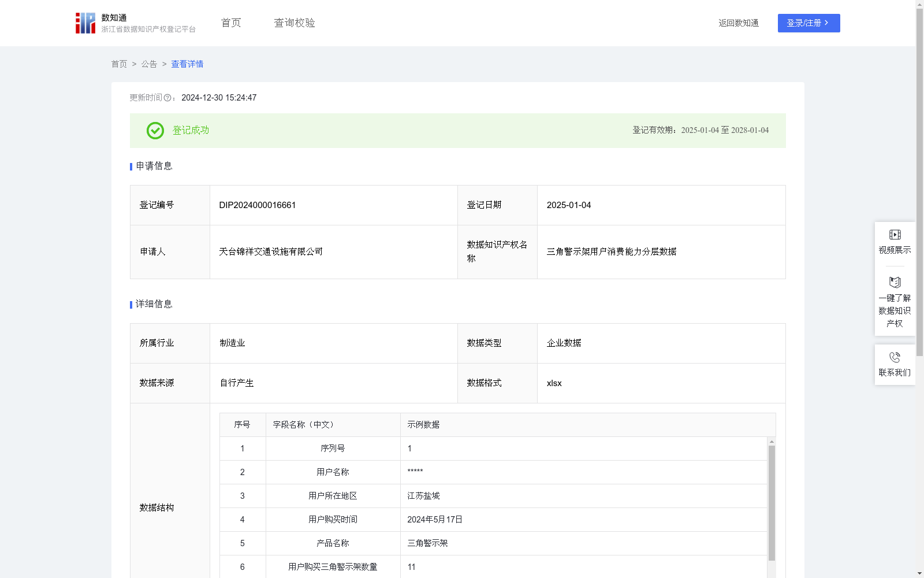Viewport: 924px width, 578px height.
Task: Click the table scrollbar up arrow
Action: coord(772,442)
